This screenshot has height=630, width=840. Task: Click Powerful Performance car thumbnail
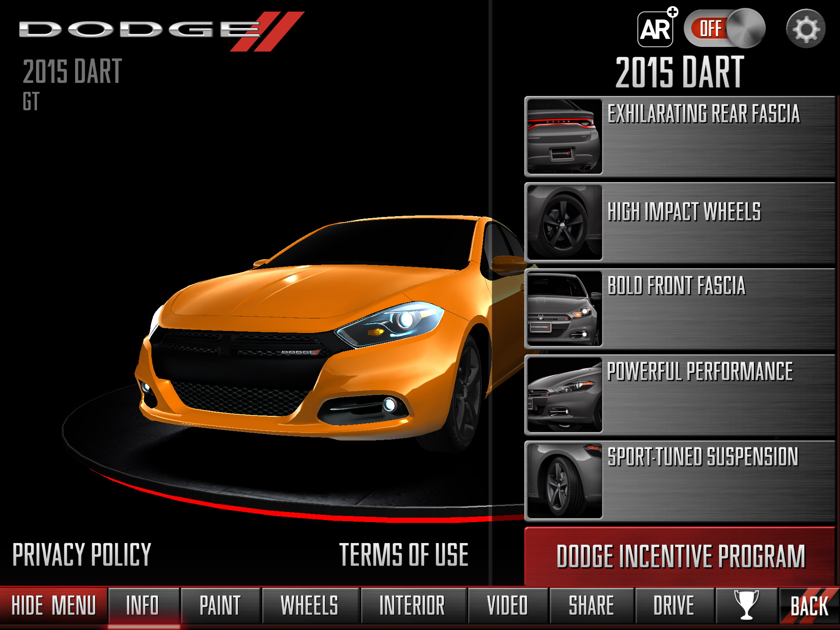click(x=564, y=395)
